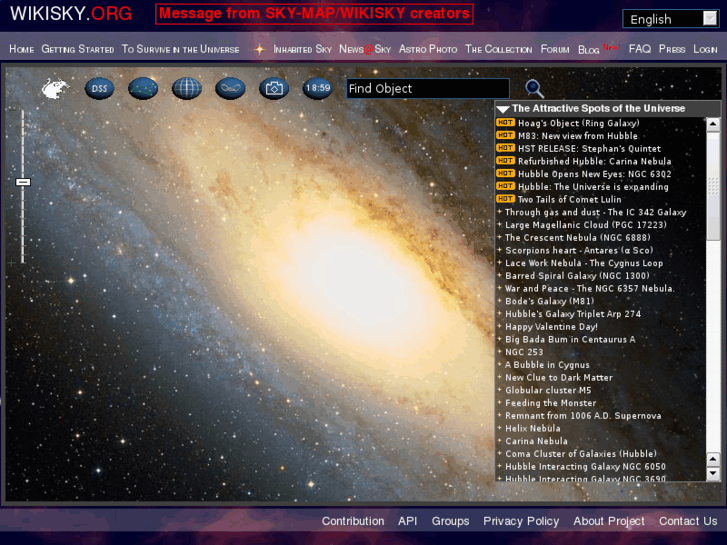This screenshot has height=545, width=727.
Task: Toggle the DSS survey button
Action: 100,88
